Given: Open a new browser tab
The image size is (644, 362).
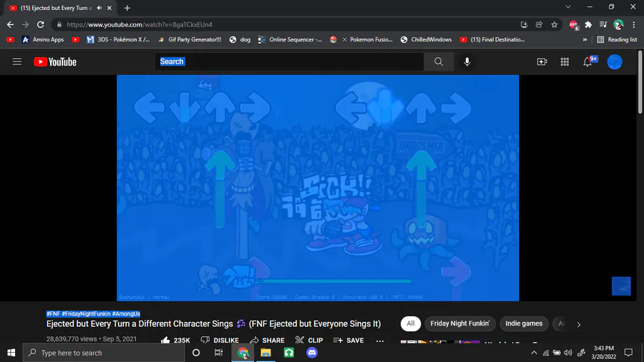Looking at the screenshot, I should [127, 8].
